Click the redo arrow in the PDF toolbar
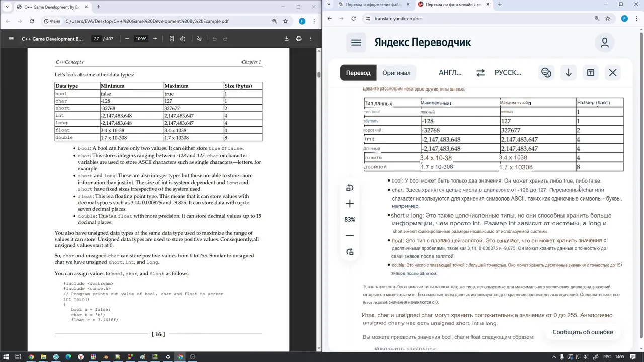This screenshot has height=362, width=644. click(225, 39)
